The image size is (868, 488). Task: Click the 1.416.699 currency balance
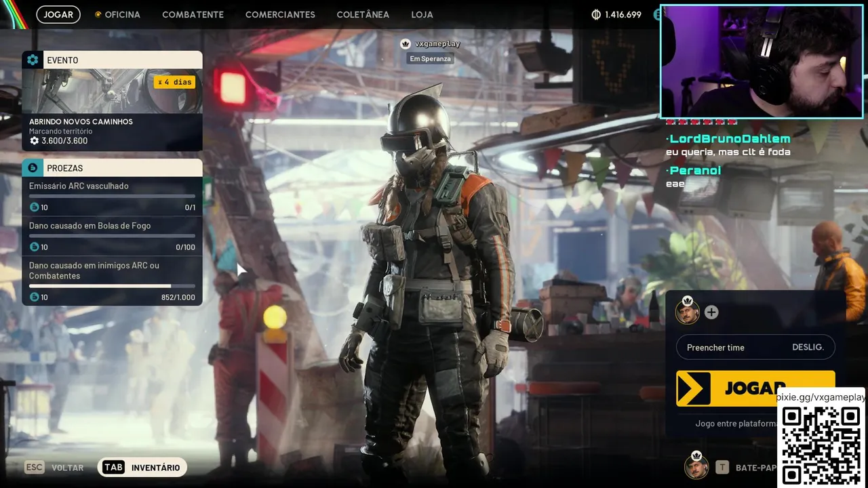point(623,14)
